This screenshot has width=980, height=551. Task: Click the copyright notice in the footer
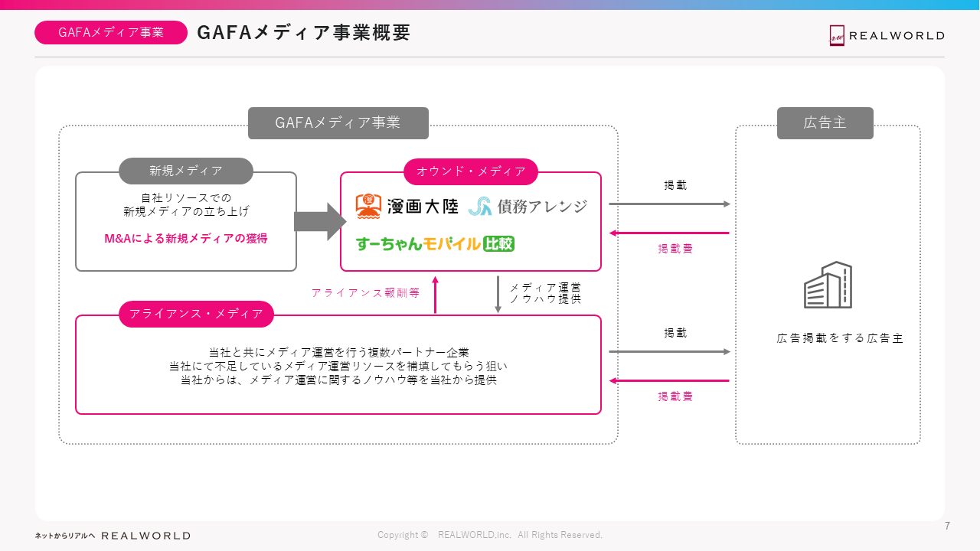point(490,535)
